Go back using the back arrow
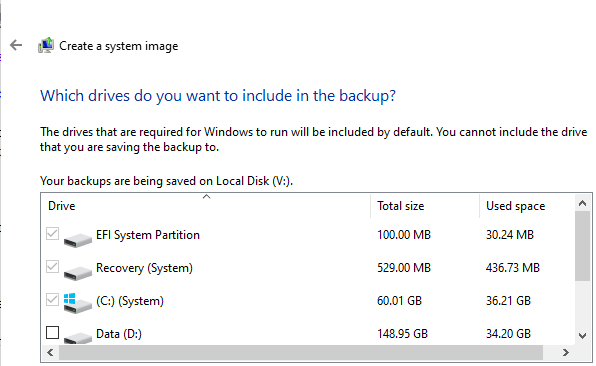Image resolution: width=596 pixels, height=366 pixels. click(x=16, y=45)
